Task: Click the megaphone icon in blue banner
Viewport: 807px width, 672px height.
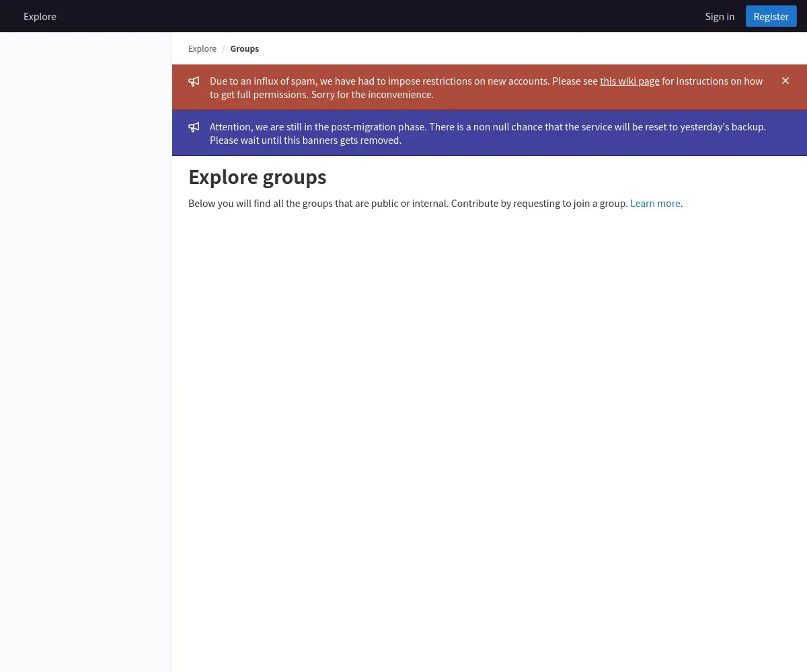Action: click(194, 127)
